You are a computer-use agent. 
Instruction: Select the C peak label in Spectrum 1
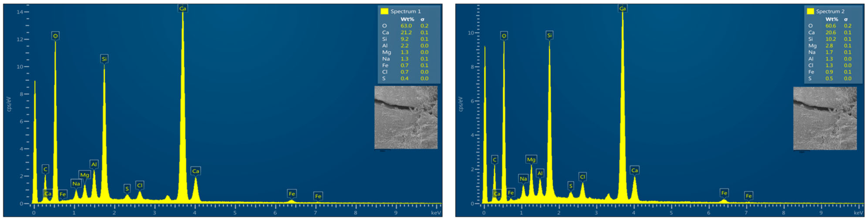pyautogui.click(x=45, y=169)
